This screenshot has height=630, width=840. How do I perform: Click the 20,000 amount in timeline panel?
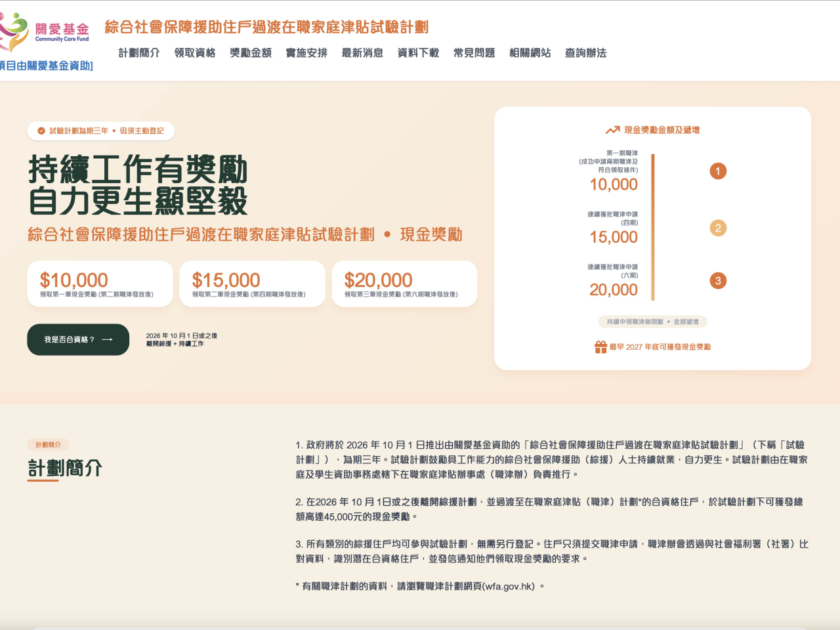coord(614,289)
